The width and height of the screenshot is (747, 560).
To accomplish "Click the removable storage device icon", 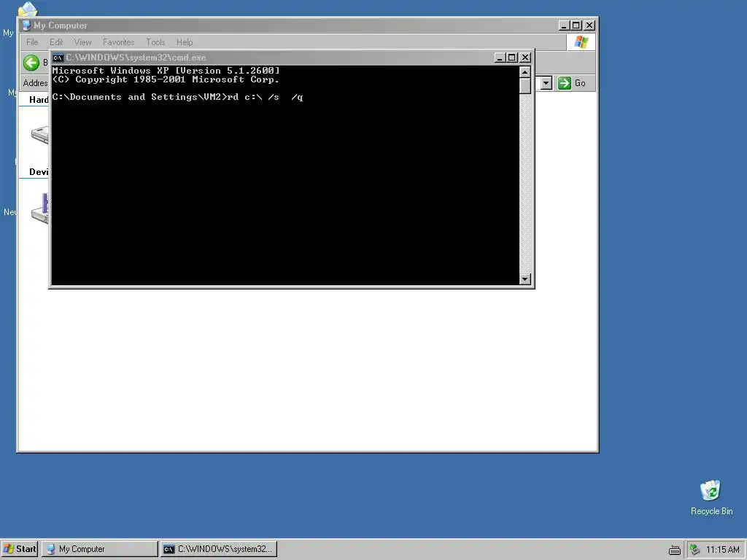I will click(x=40, y=209).
